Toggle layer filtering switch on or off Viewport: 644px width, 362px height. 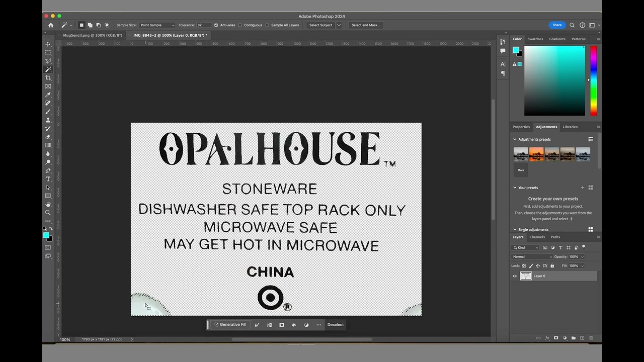point(583,247)
